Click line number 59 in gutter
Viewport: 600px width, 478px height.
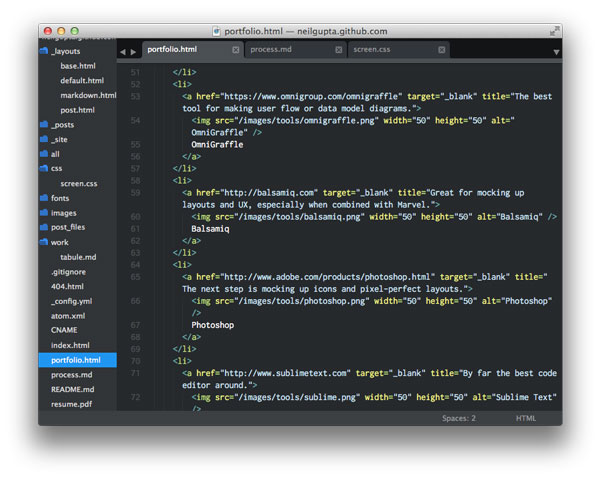[135, 193]
